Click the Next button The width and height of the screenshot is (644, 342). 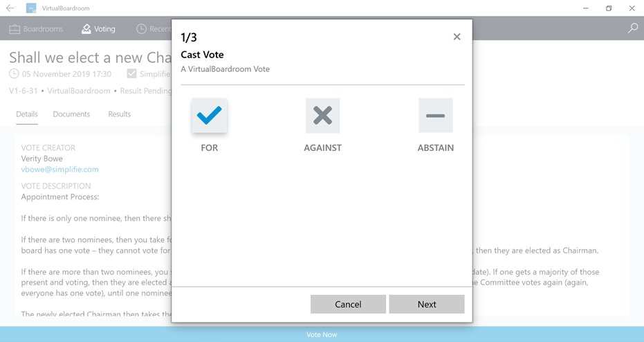point(427,304)
